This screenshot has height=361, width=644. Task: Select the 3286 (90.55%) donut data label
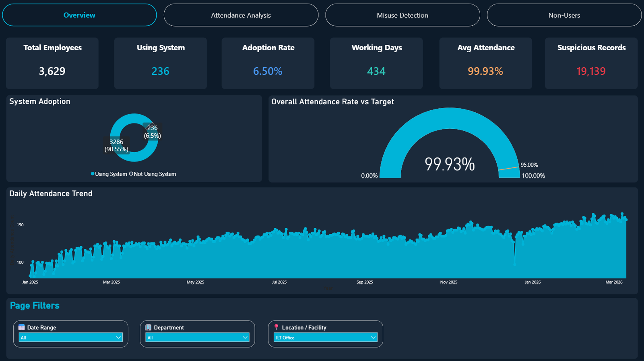[116, 145]
